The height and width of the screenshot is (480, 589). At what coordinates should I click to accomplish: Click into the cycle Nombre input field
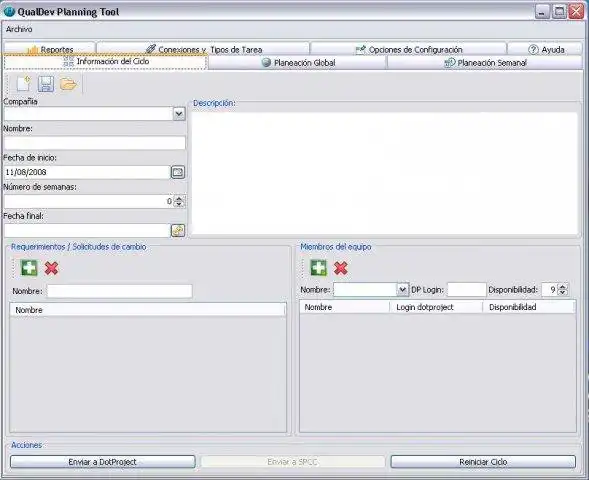[x=95, y=143]
